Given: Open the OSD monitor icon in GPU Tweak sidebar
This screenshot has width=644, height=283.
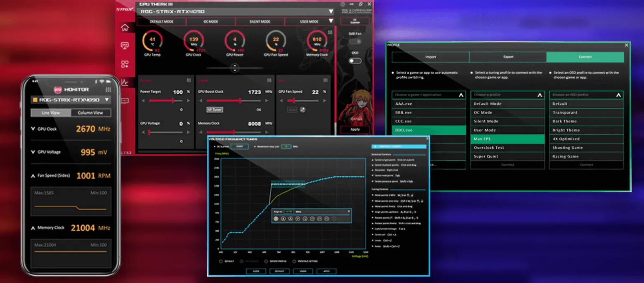Looking at the screenshot, I should point(125,45).
